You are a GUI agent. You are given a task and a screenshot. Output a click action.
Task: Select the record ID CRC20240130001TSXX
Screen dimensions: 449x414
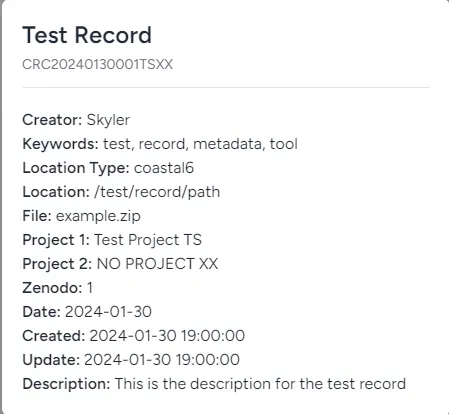[x=97, y=64]
